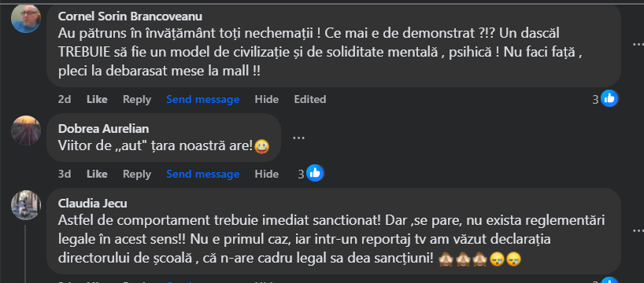This screenshot has height=283, width=644.
Task: Open Cornel Sorin Brancoveanu's profile picture
Action: pos(25,18)
